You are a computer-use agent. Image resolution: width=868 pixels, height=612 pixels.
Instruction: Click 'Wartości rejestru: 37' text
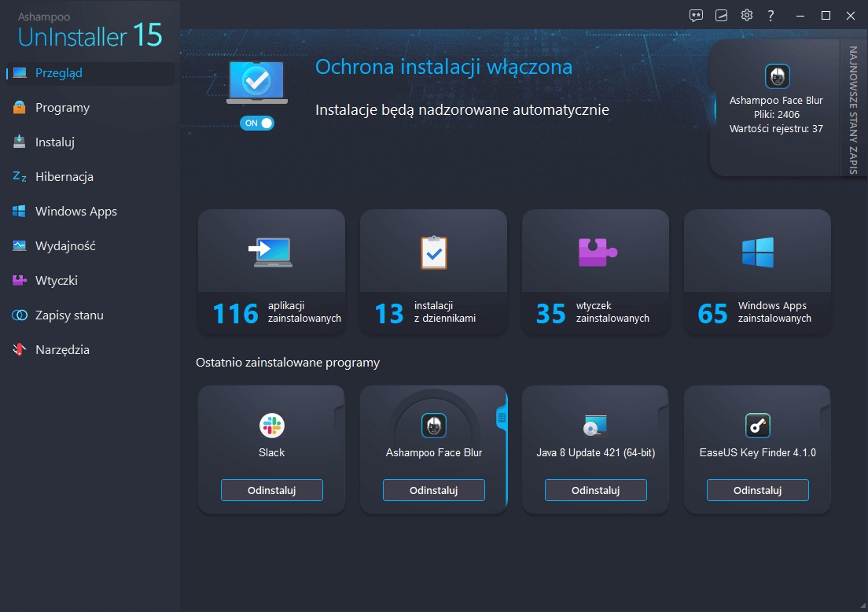(776, 129)
